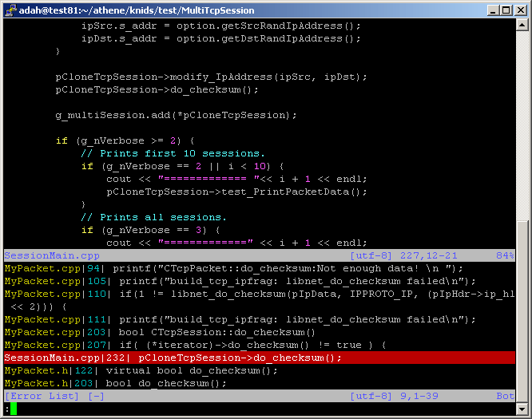Maximize the terminal window

[506, 10]
